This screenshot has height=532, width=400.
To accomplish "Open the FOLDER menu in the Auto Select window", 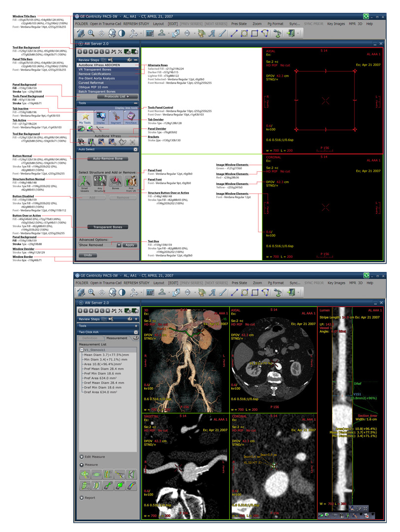I will tap(82, 24).
